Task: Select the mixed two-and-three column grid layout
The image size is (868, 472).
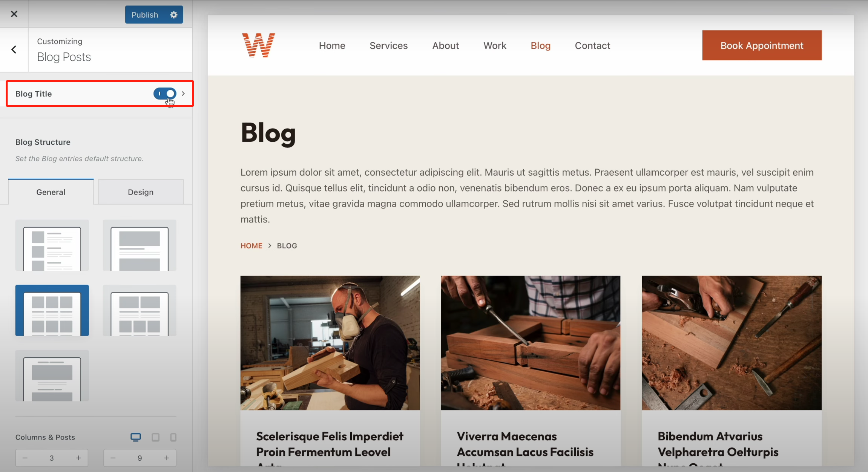Action: pyautogui.click(x=140, y=310)
